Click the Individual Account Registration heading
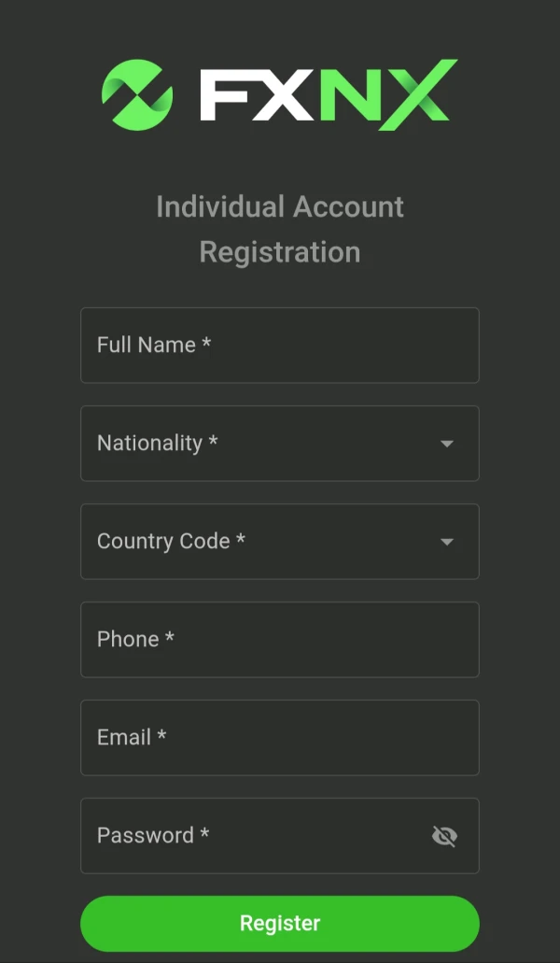560x963 pixels. 280,229
